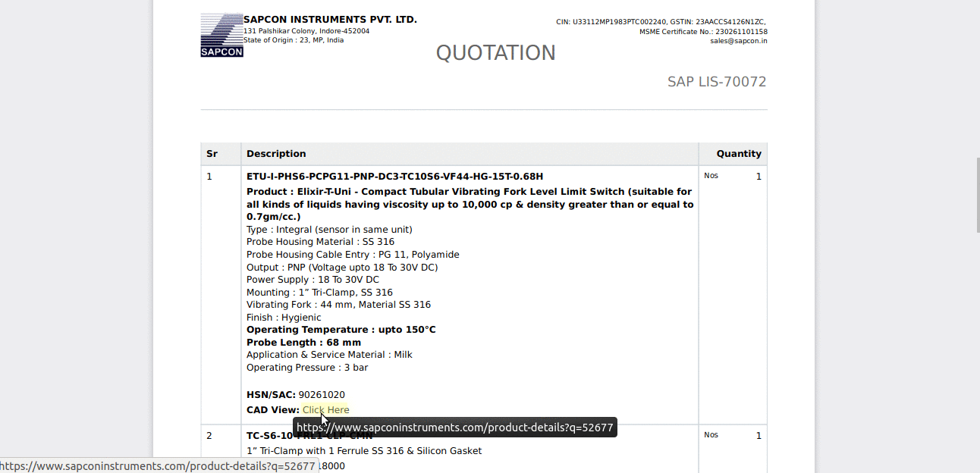
Task: Click the MSME Certificate number line
Action: pos(703,32)
